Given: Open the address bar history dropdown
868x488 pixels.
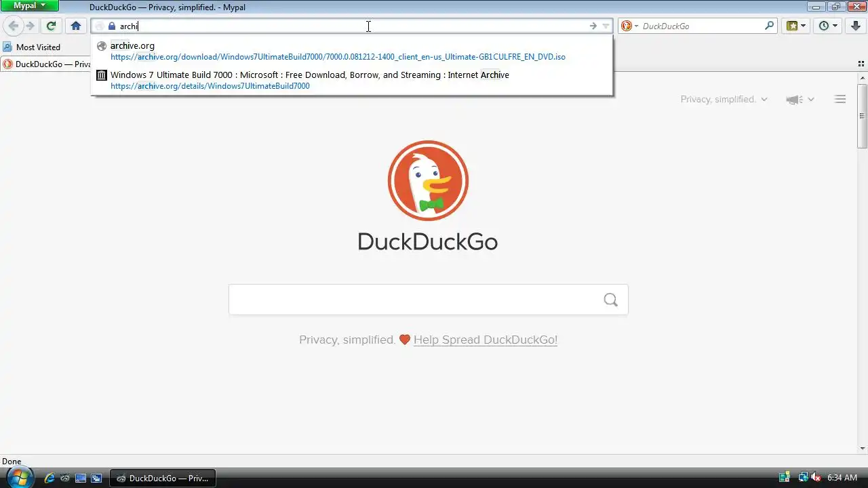Looking at the screenshot, I should click(606, 26).
